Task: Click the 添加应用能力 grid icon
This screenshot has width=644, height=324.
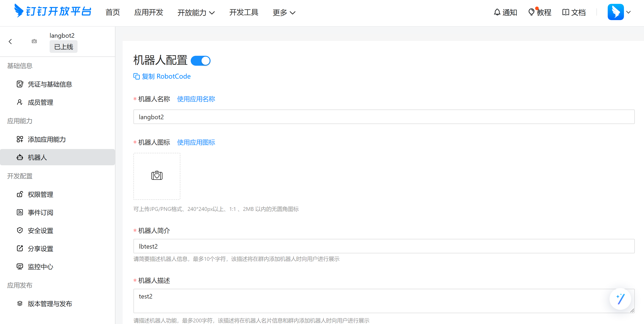Action: click(x=20, y=139)
